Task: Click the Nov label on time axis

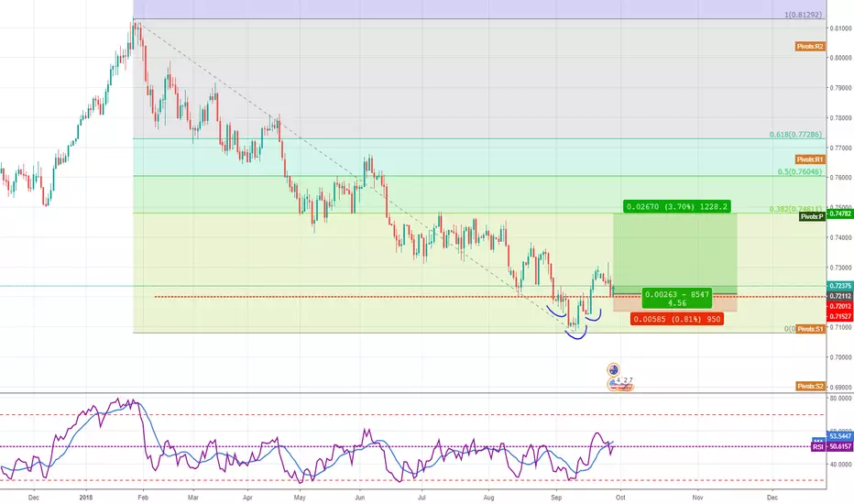Action: tap(697, 498)
